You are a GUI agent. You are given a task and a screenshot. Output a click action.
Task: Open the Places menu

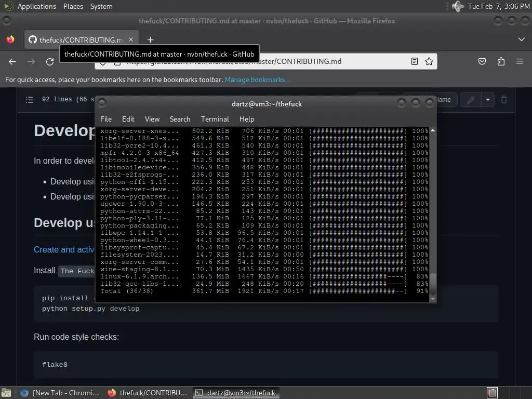pyautogui.click(x=73, y=6)
